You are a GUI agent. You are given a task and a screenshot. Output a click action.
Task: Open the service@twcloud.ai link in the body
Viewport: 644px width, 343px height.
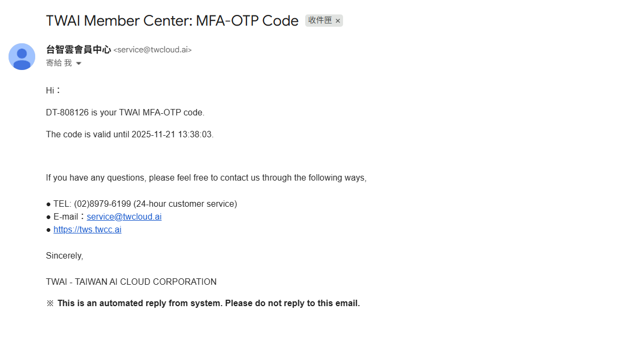(x=124, y=217)
